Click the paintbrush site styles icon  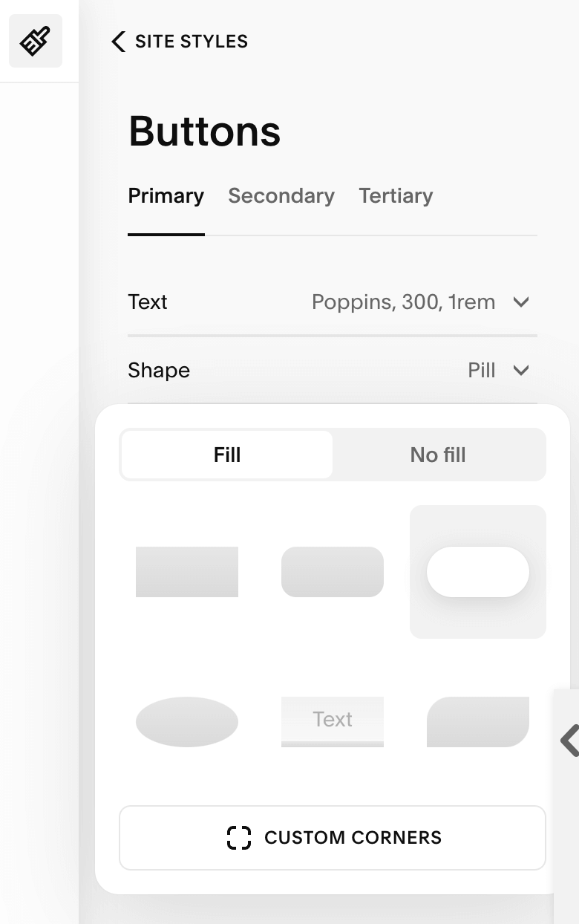36,42
